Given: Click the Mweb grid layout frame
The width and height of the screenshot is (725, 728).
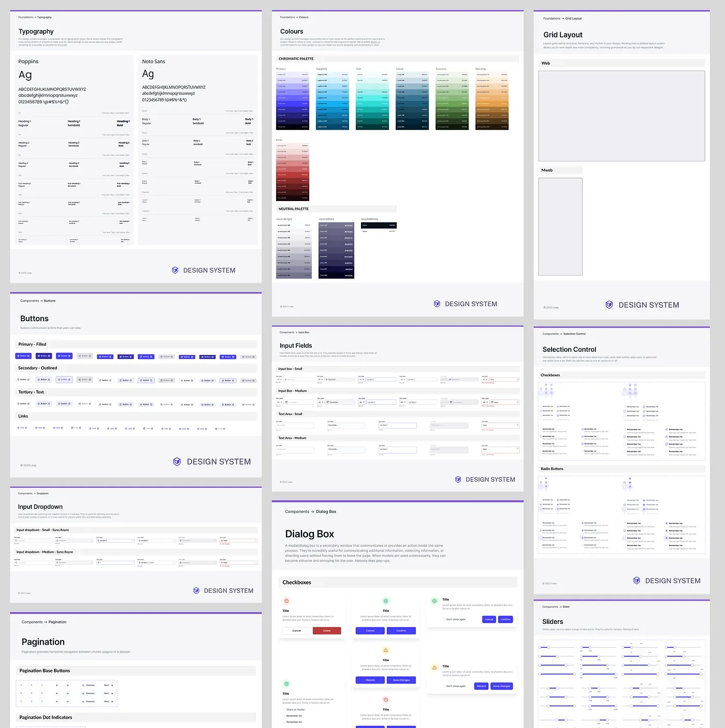Looking at the screenshot, I should point(560,226).
